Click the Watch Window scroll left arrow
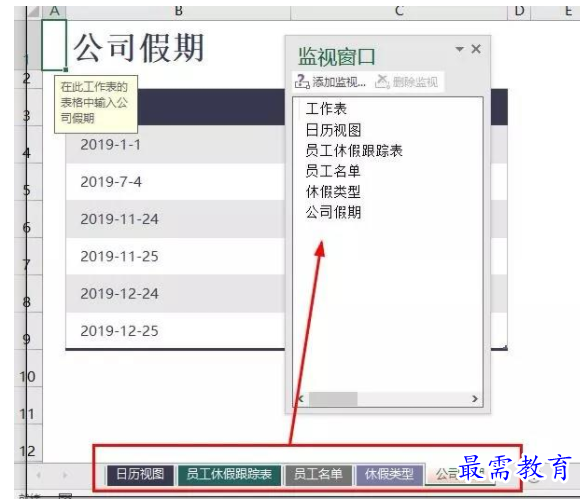580x499 pixels. pos(301,399)
